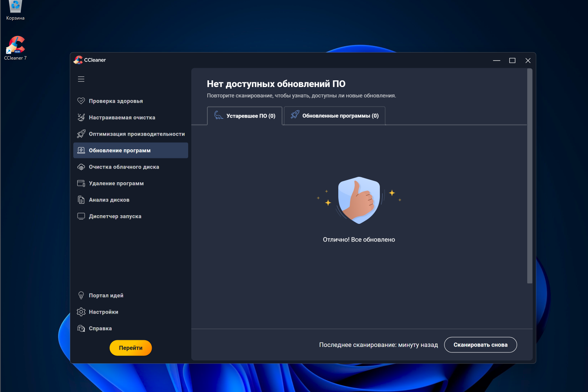Open Очистка облачного диска
The width and height of the screenshot is (588, 392).
coord(131,167)
